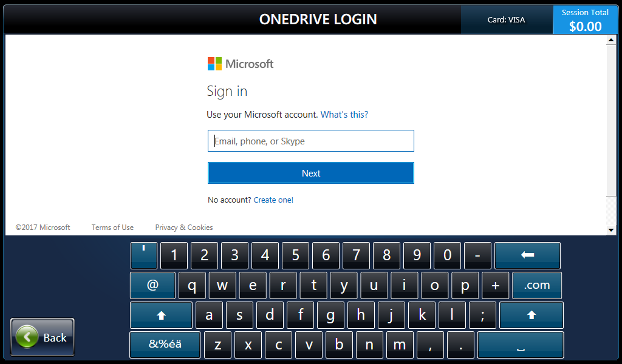Tap the left shift arrow key

coord(161,315)
